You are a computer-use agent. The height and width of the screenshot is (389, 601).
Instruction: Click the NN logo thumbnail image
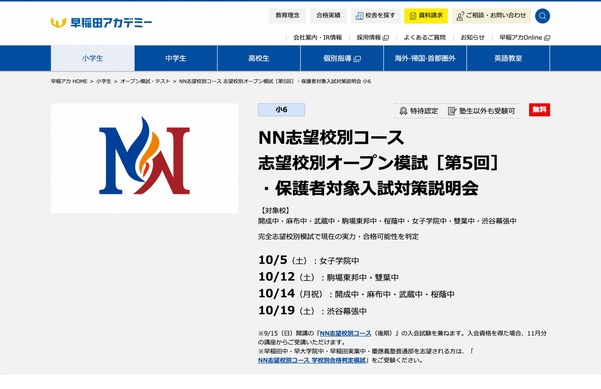click(x=144, y=158)
